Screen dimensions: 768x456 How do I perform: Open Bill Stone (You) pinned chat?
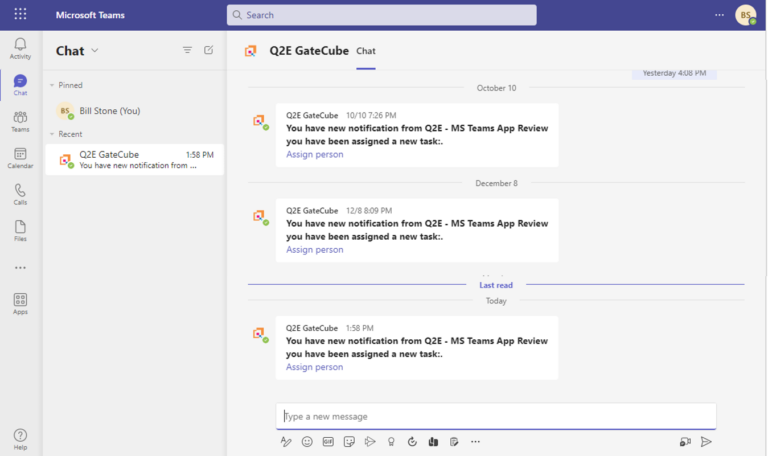click(x=135, y=111)
